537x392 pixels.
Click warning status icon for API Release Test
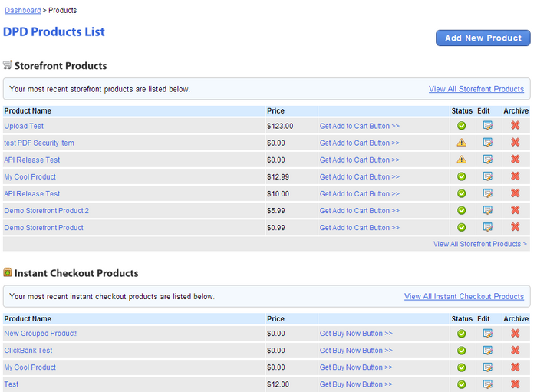click(461, 160)
